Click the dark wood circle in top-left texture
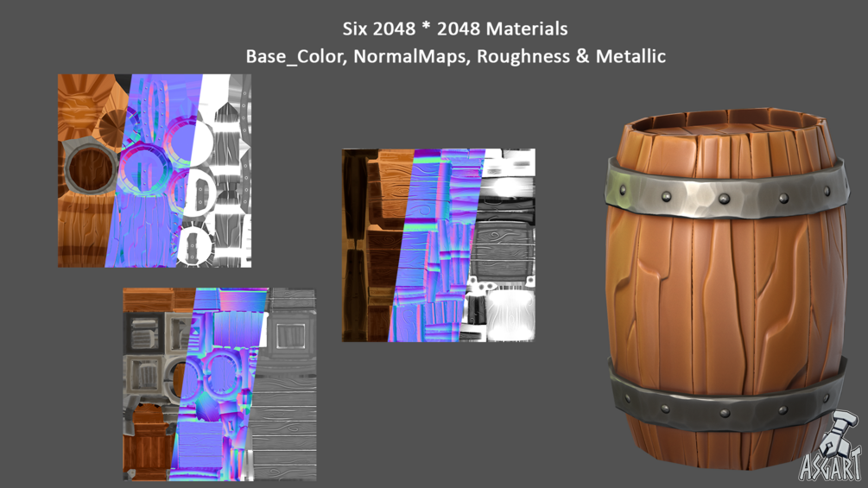 coord(90,168)
